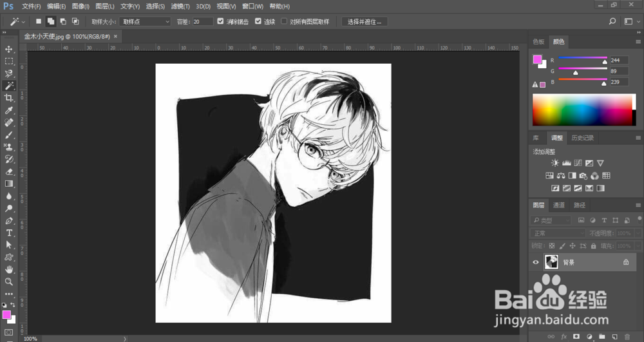Select the Eyedropper tool
644x342 pixels.
[x=8, y=110]
